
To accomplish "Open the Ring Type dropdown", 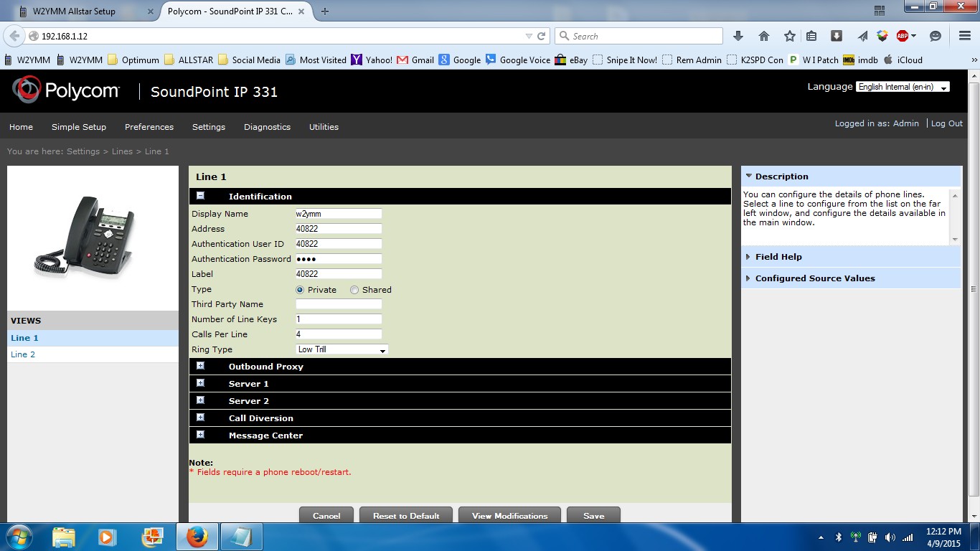I will pos(341,349).
